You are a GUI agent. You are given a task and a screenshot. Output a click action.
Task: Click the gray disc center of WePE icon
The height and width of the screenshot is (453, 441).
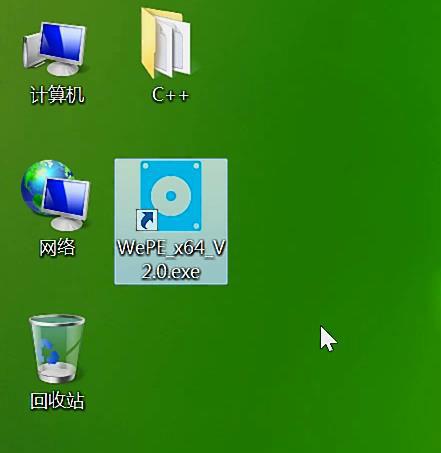click(171, 196)
